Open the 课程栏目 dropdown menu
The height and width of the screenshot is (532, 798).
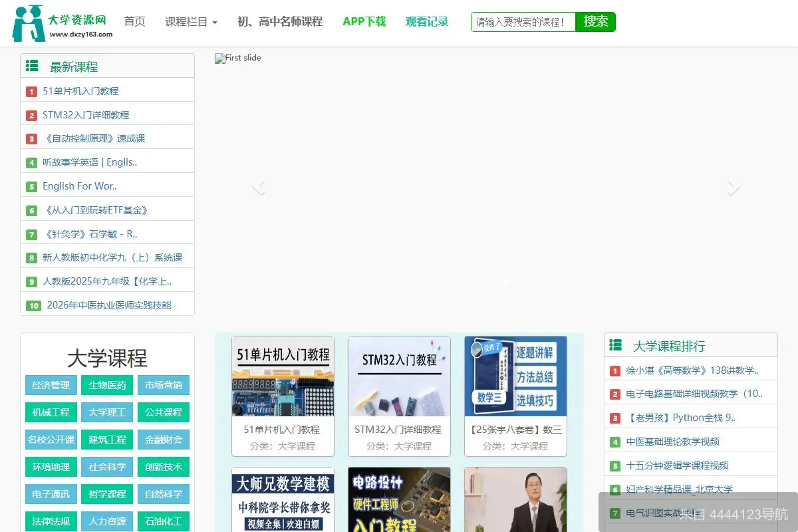pyautogui.click(x=191, y=22)
